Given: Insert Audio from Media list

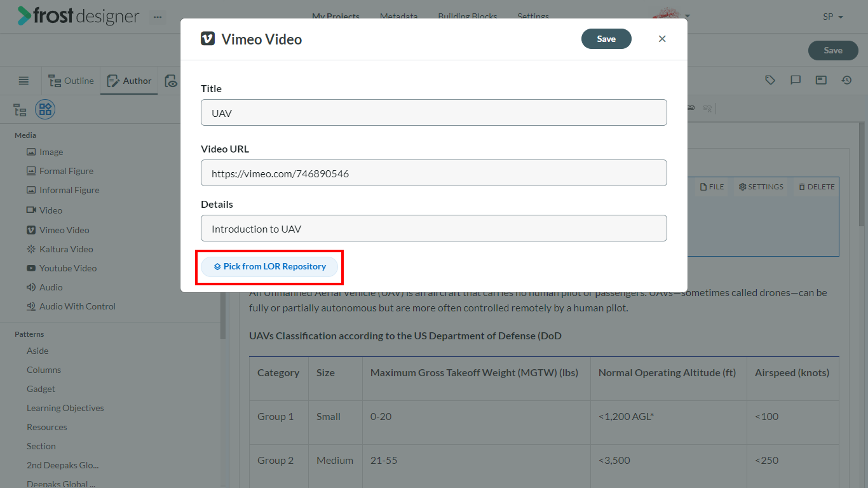Looking at the screenshot, I should (51, 287).
